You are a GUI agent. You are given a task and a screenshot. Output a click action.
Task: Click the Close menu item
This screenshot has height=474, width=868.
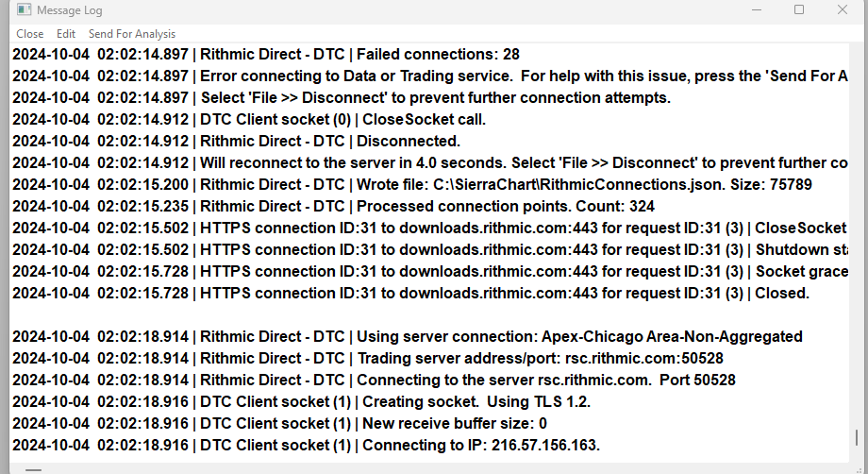click(x=30, y=34)
